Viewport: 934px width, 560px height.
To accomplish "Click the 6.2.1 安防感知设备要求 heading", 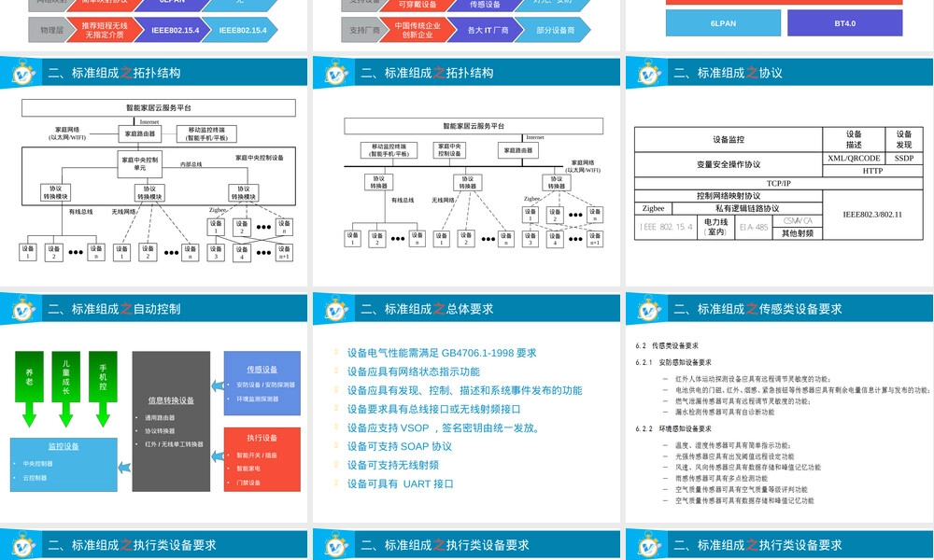I will point(673,362).
